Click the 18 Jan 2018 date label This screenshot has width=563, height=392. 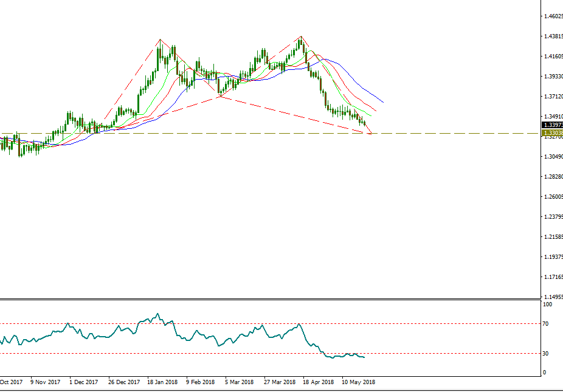click(x=161, y=382)
